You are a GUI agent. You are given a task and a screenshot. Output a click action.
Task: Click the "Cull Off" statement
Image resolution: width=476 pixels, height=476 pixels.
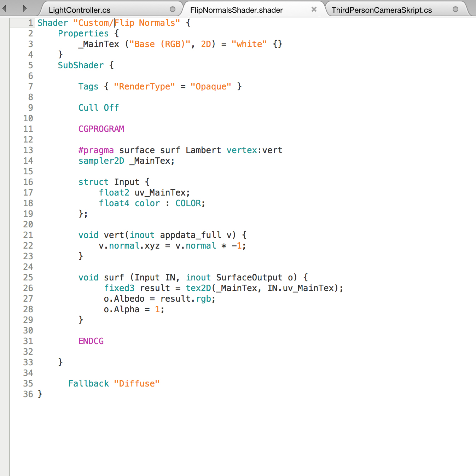click(98, 108)
